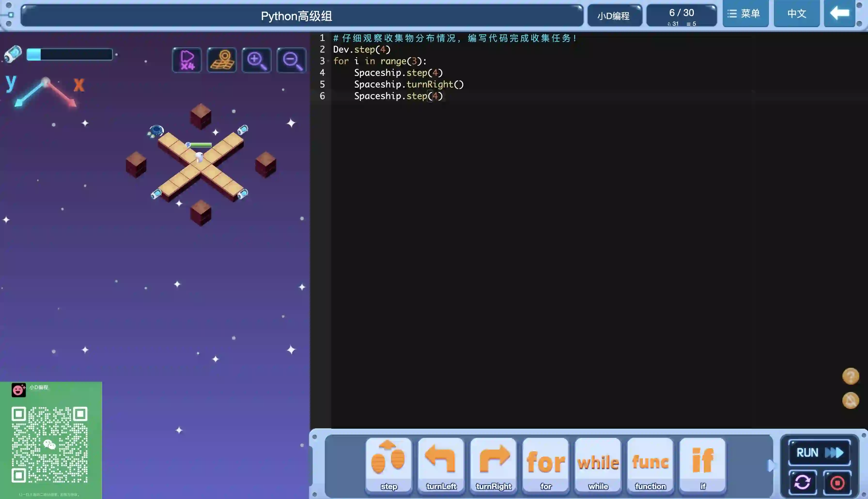Image resolution: width=868 pixels, height=499 pixels.
Task: Click the back arrow button
Action: (x=839, y=14)
